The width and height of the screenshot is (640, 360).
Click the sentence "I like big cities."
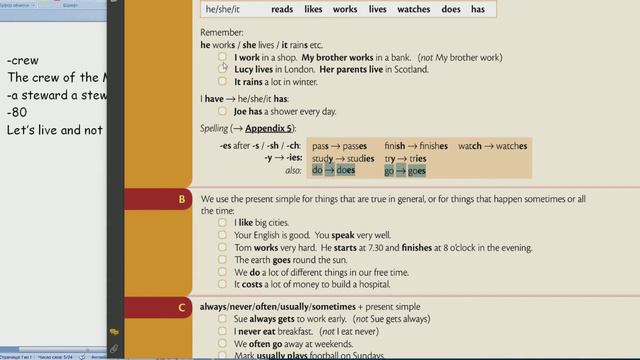point(261,223)
